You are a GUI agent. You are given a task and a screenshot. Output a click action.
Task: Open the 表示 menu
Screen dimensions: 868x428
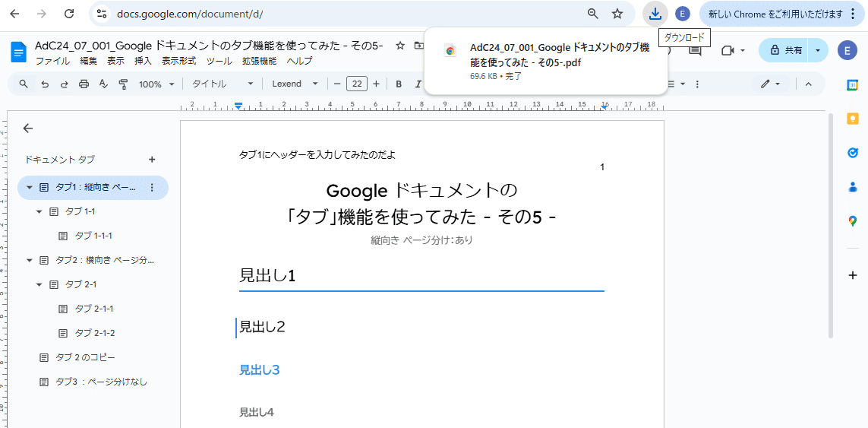click(x=115, y=61)
